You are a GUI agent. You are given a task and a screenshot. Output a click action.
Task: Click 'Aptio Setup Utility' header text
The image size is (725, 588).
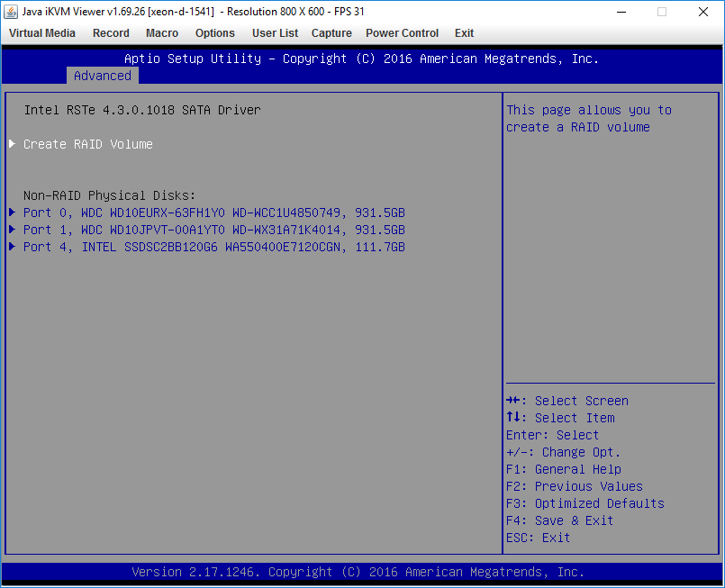(193, 59)
